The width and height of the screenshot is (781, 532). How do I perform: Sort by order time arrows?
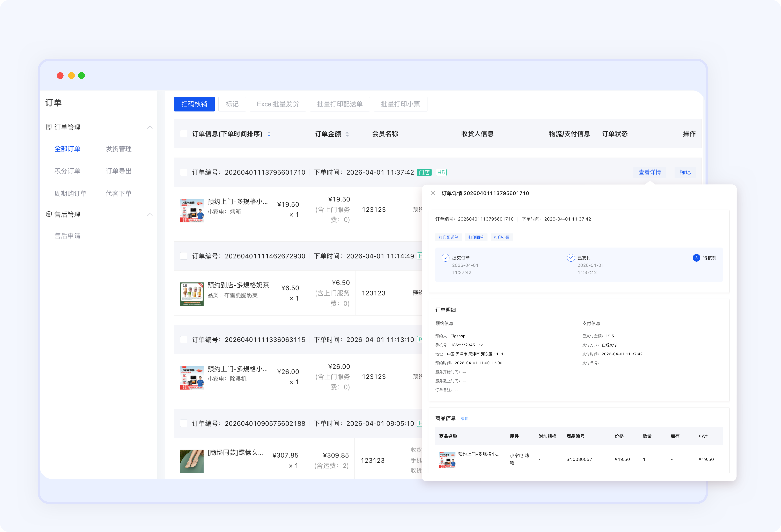pyautogui.click(x=269, y=134)
